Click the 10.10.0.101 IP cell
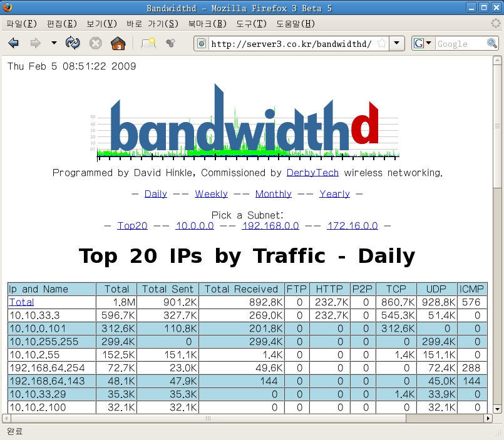The width and height of the screenshot is (504, 440). pos(52,329)
